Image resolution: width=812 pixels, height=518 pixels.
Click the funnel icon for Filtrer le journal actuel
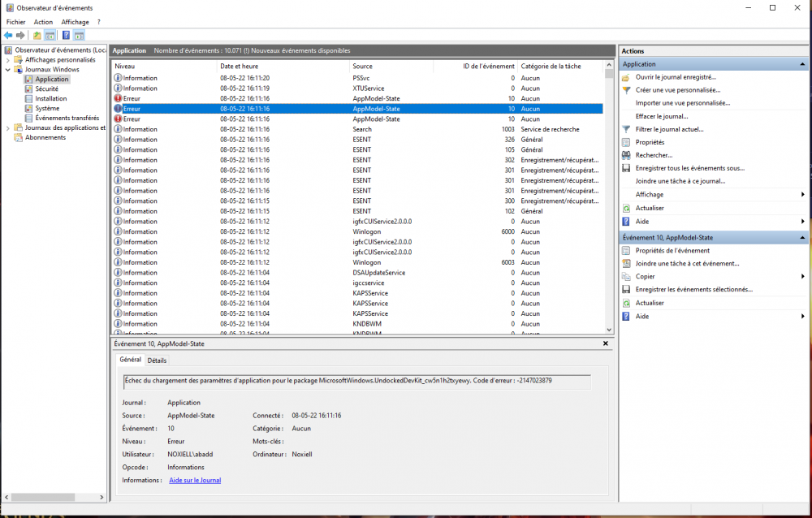click(626, 129)
